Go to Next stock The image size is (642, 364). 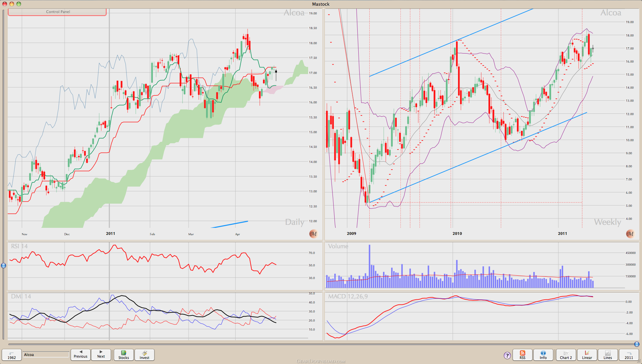click(101, 355)
